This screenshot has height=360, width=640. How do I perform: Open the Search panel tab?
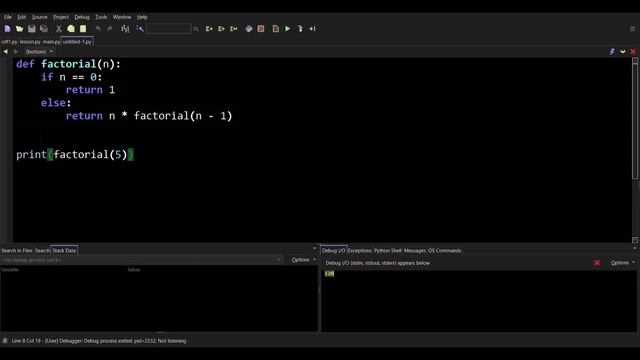42,251
